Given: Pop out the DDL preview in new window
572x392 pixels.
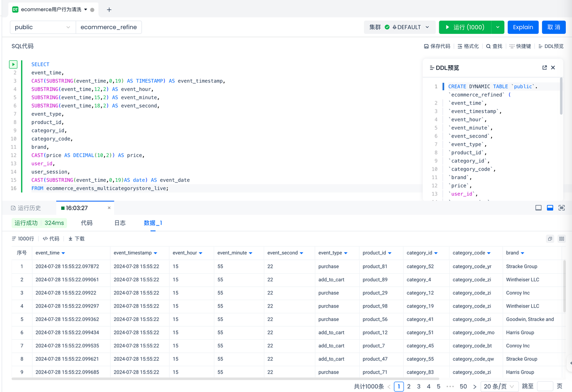Looking at the screenshot, I should click(x=544, y=67).
